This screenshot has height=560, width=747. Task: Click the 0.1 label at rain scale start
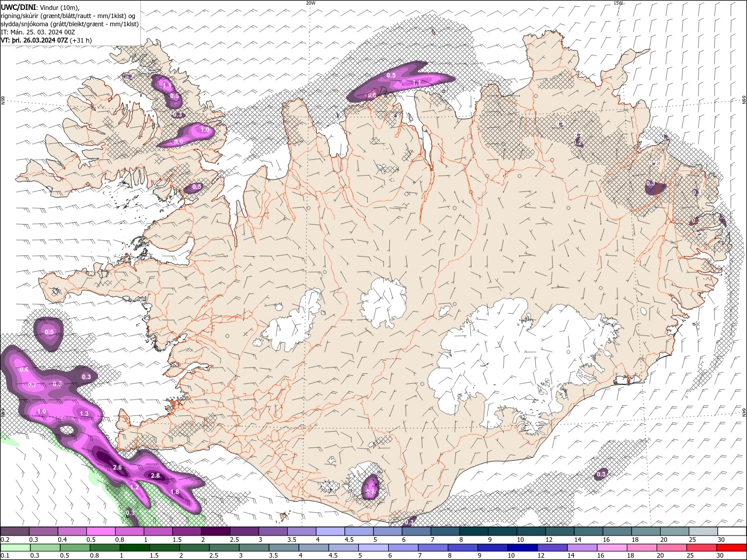pyautogui.click(x=5, y=555)
